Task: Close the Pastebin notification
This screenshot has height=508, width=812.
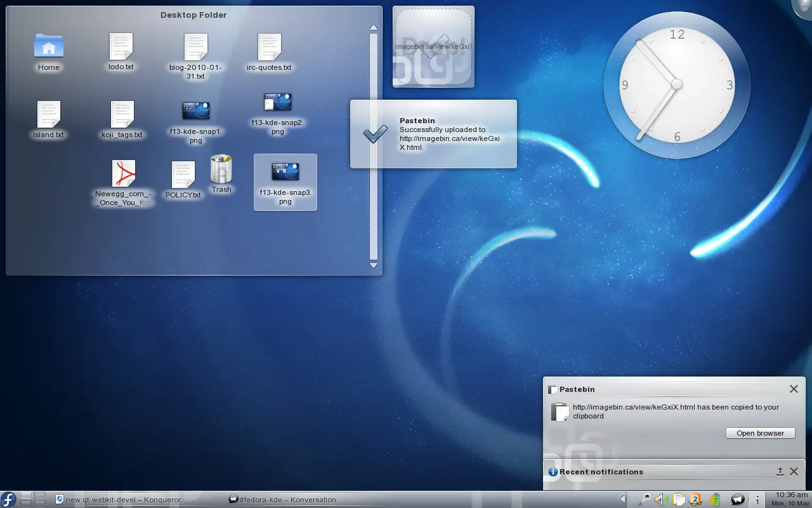Action: coord(794,389)
